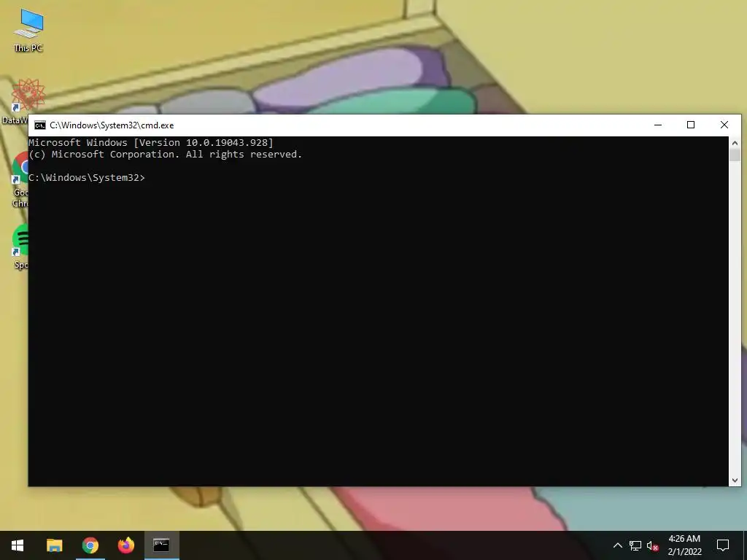Launch Firefox from the taskbar
747x560 pixels.
click(125, 545)
